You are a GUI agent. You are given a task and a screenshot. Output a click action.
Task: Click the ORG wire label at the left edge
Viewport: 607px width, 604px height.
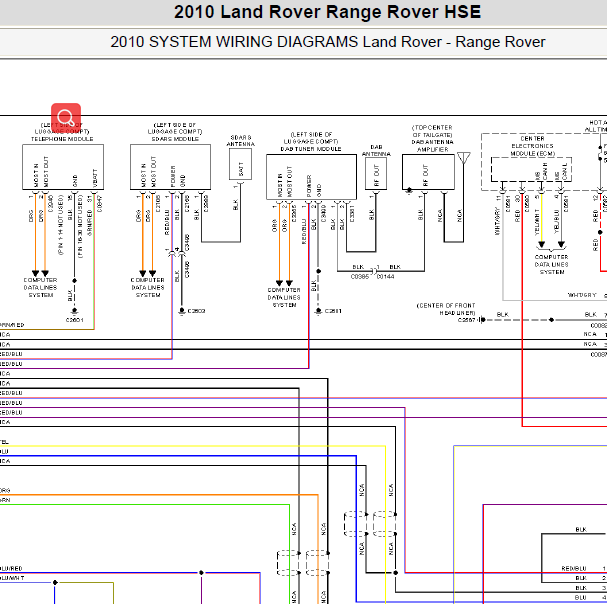coord(5,491)
